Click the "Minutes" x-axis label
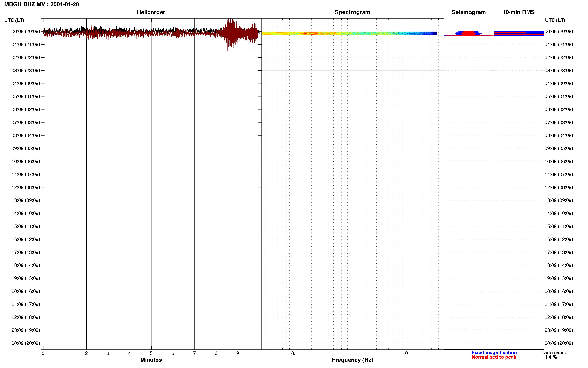The height and width of the screenshot is (368, 588). (x=151, y=360)
